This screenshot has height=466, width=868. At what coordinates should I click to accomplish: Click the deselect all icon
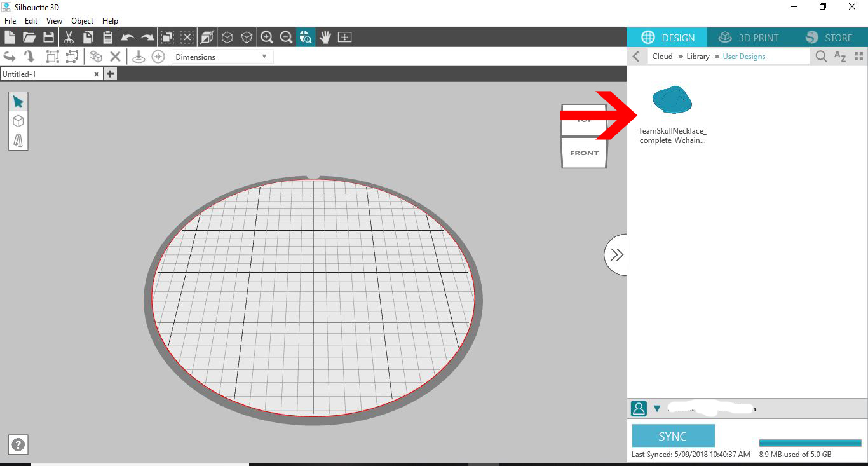tap(187, 38)
